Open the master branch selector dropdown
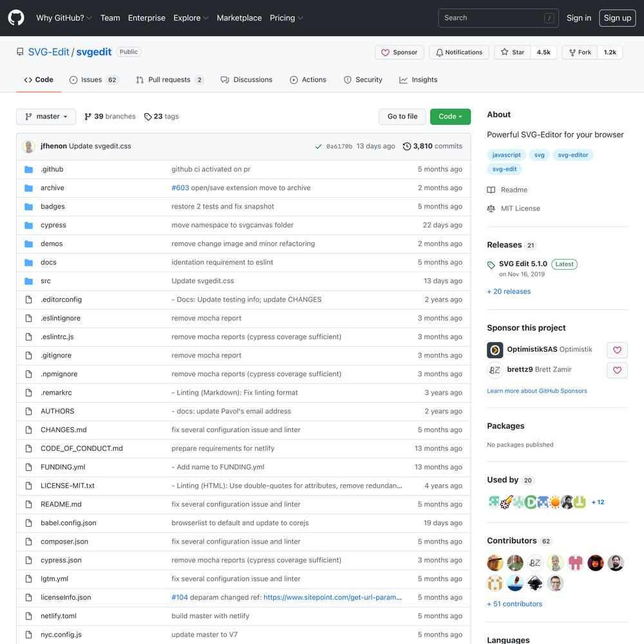Viewport: 644px width, 644px height. 46,117
